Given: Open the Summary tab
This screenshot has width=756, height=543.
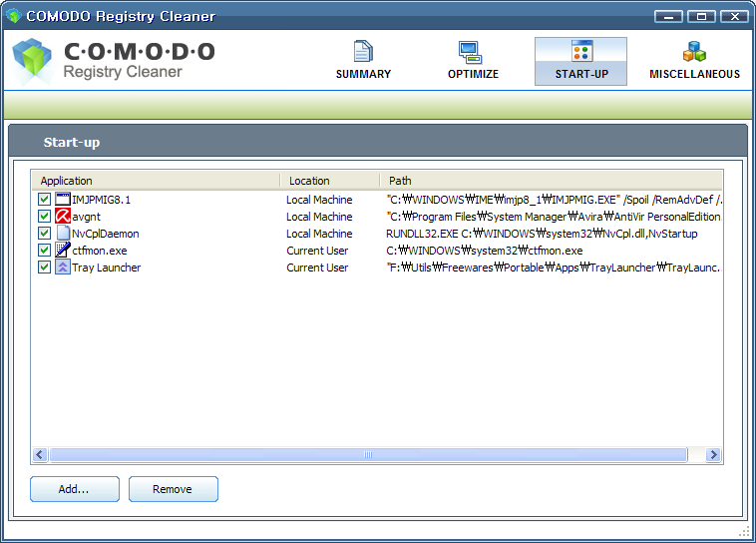Looking at the screenshot, I should pyautogui.click(x=363, y=61).
